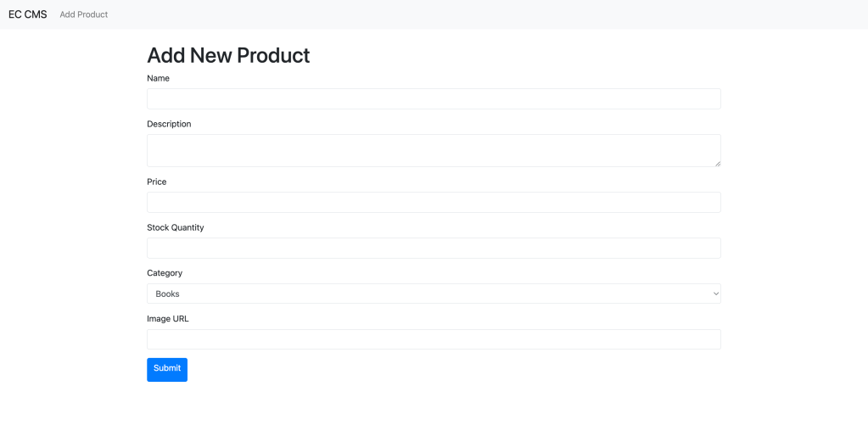Click the Description resize handle corner
868x442 pixels.
pos(718,163)
